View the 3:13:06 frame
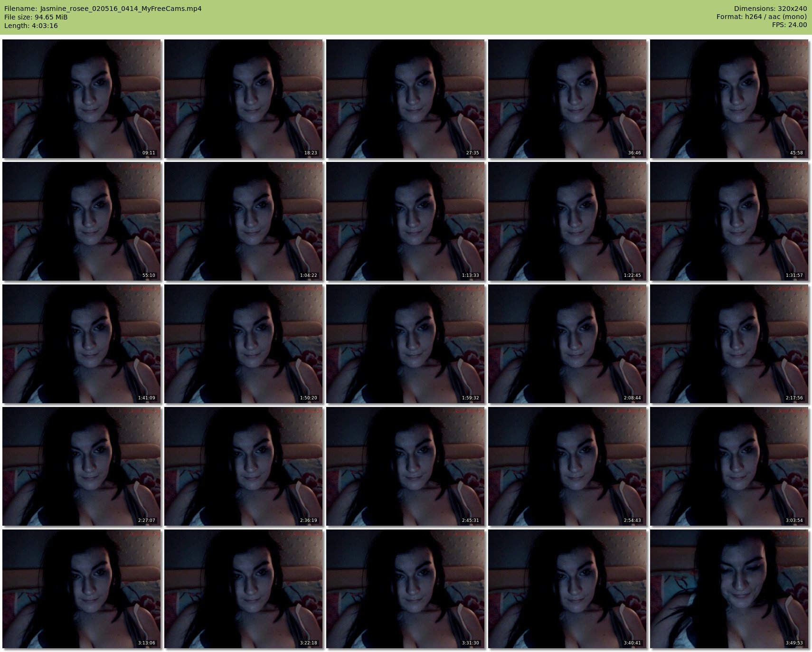 82,589
